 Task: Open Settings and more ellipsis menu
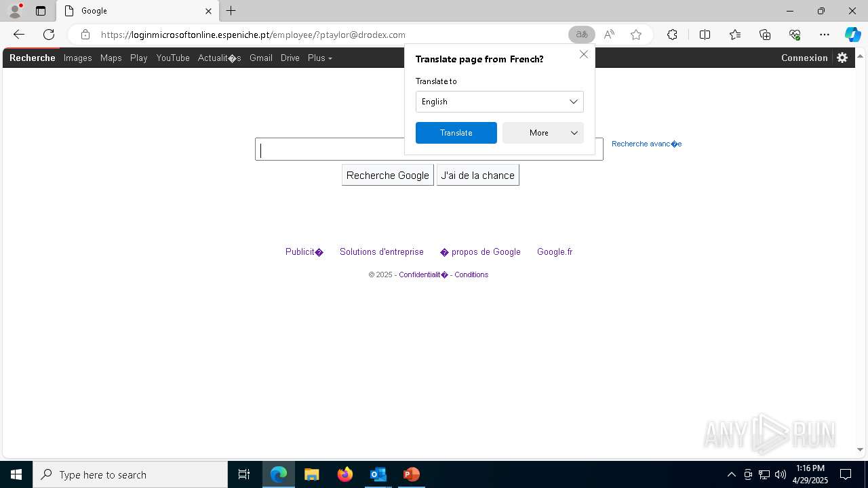tap(825, 35)
